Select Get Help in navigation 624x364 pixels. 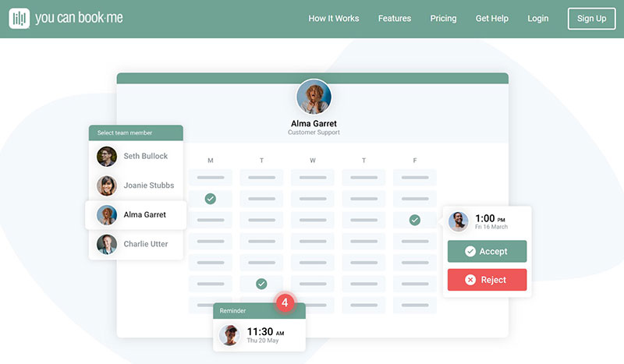[x=492, y=18]
